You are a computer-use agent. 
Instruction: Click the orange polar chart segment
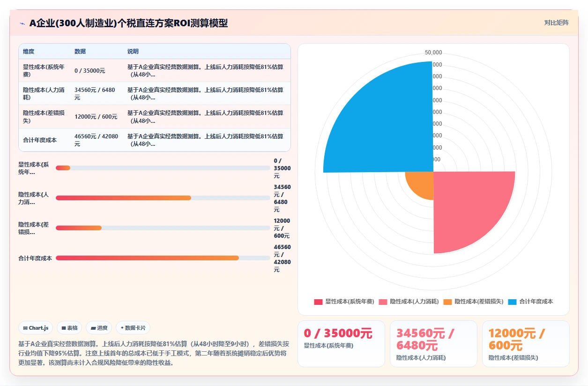(x=422, y=183)
